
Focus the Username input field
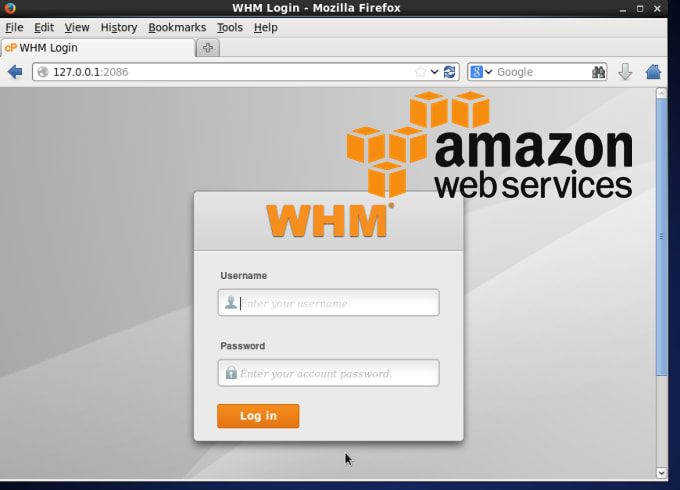(x=328, y=303)
